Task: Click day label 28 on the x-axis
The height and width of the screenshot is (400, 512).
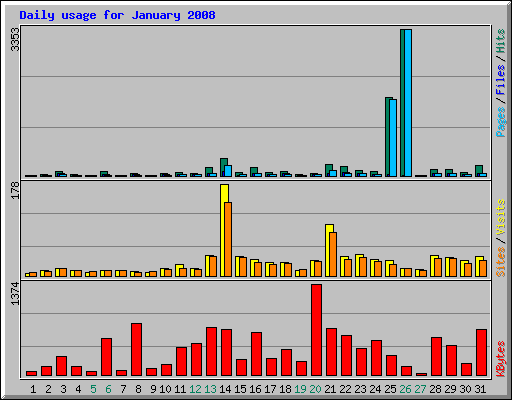Action: pyautogui.click(x=435, y=389)
